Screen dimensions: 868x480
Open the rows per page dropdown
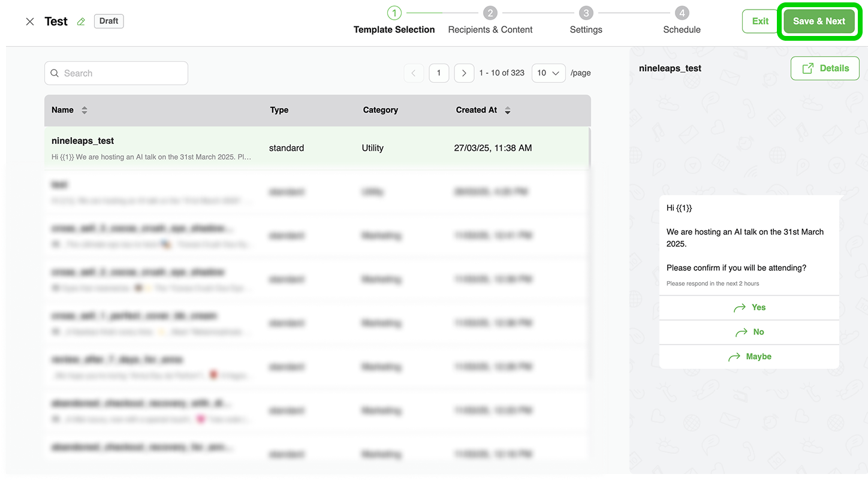click(x=548, y=73)
